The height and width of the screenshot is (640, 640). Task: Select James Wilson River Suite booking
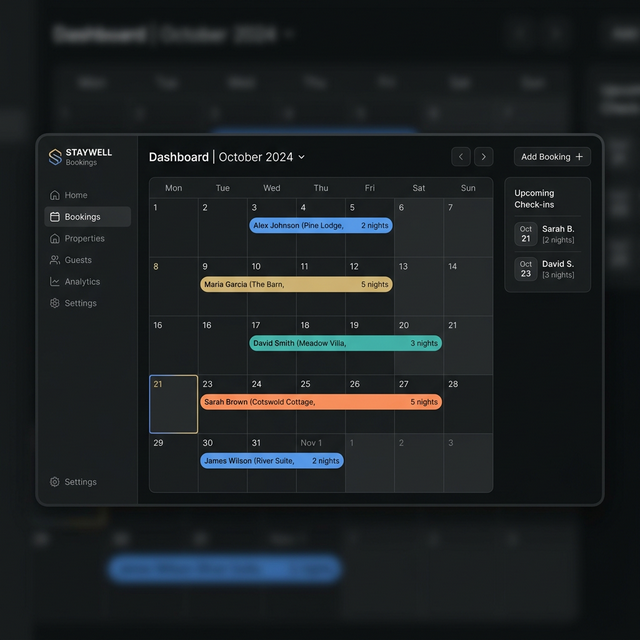point(271,461)
